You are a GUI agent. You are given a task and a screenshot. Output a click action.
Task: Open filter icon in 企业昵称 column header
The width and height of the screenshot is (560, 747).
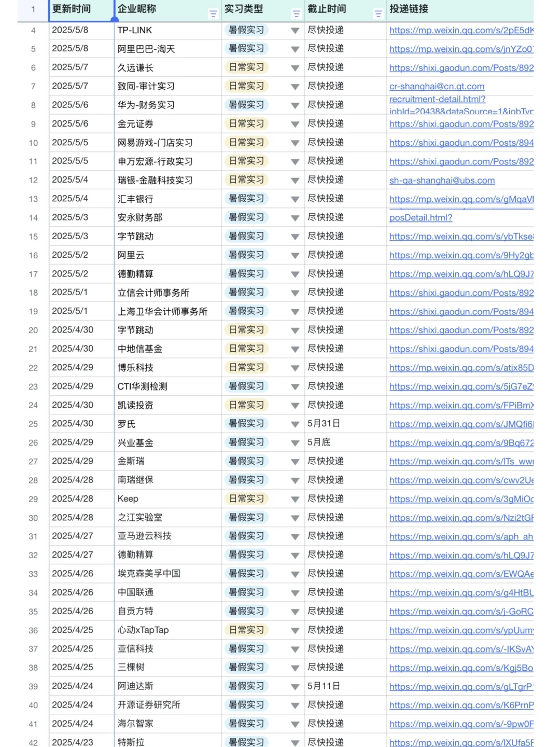point(213,14)
